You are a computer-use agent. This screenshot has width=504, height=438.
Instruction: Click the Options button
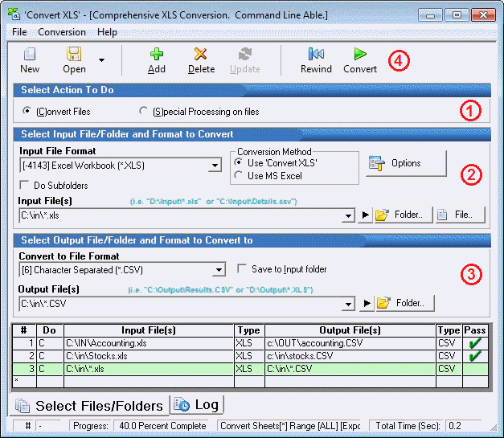pyautogui.click(x=406, y=163)
